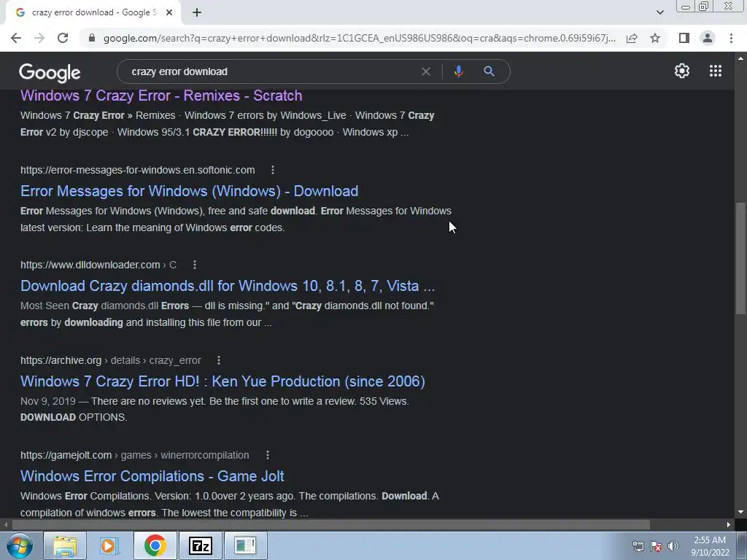Image resolution: width=747 pixels, height=560 pixels.
Task: Click the scroll down arrow
Action: [x=740, y=512]
